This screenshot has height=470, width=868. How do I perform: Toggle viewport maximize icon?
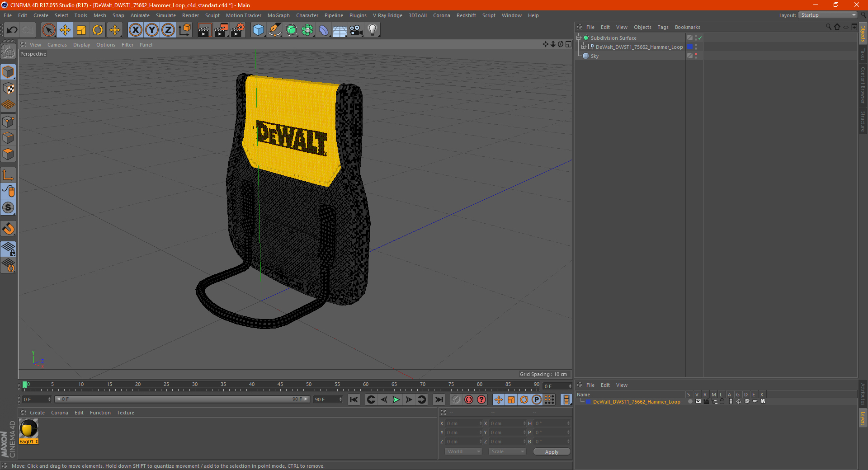click(568, 44)
